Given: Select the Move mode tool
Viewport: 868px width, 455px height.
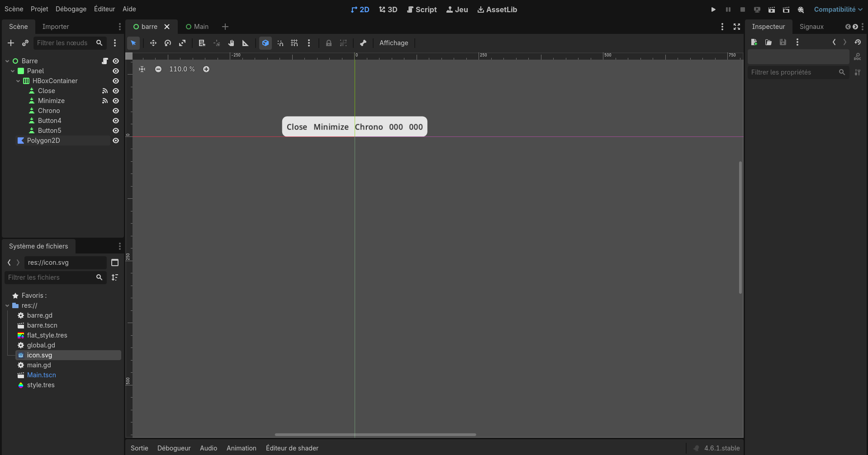Looking at the screenshot, I should (x=153, y=43).
